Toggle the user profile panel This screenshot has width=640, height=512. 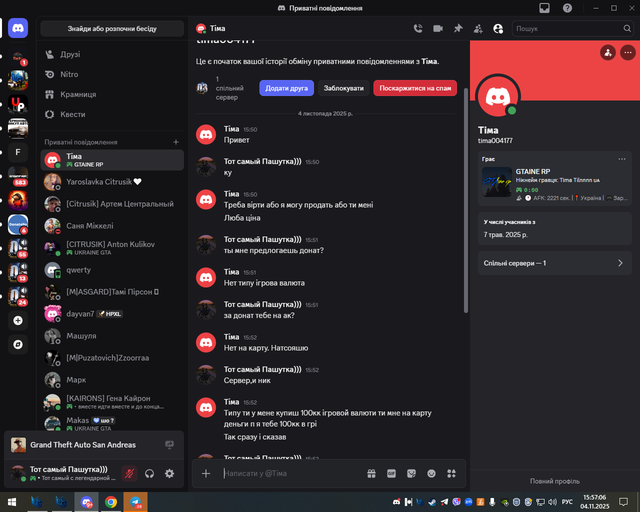pos(498,29)
